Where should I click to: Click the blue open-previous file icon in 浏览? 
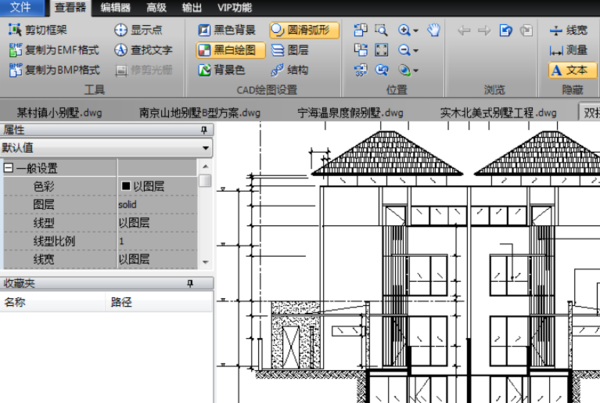coord(506,30)
